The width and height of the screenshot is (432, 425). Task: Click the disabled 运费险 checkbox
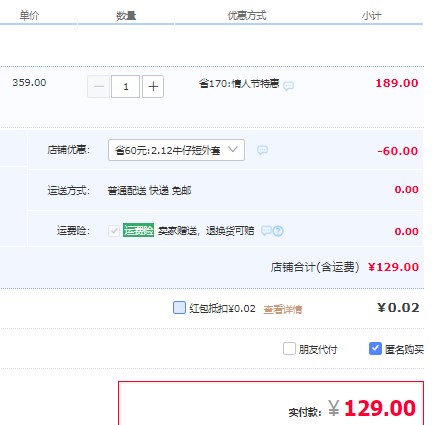(x=114, y=231)
